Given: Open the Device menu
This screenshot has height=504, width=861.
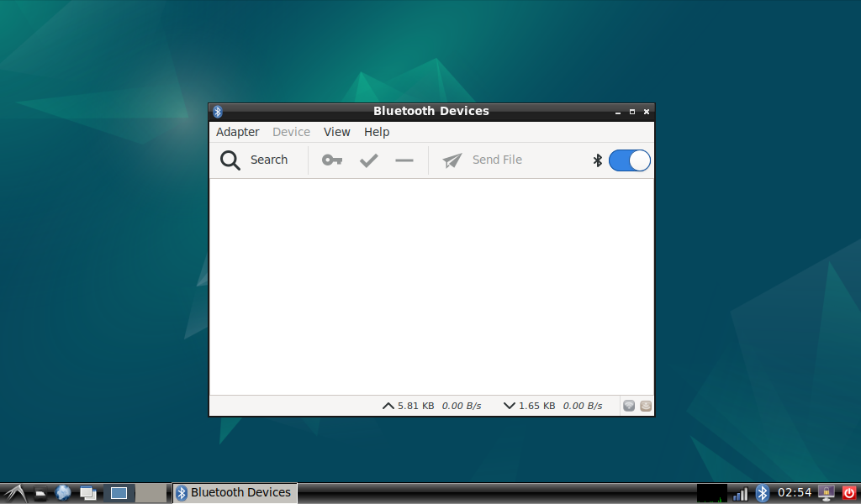Looking at the screenshot, I should point(291,132).
